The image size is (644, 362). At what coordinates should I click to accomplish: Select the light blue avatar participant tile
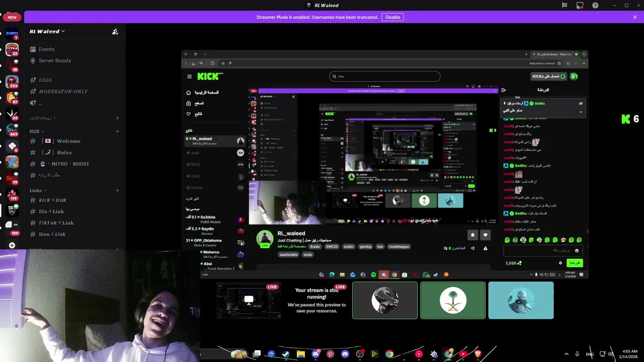pos(521,300)
